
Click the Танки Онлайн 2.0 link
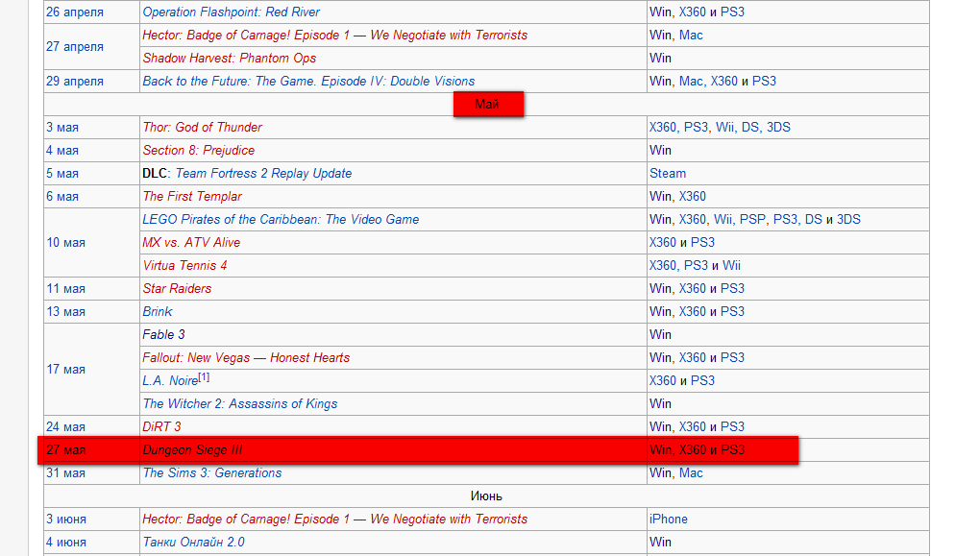coord(193,543)
